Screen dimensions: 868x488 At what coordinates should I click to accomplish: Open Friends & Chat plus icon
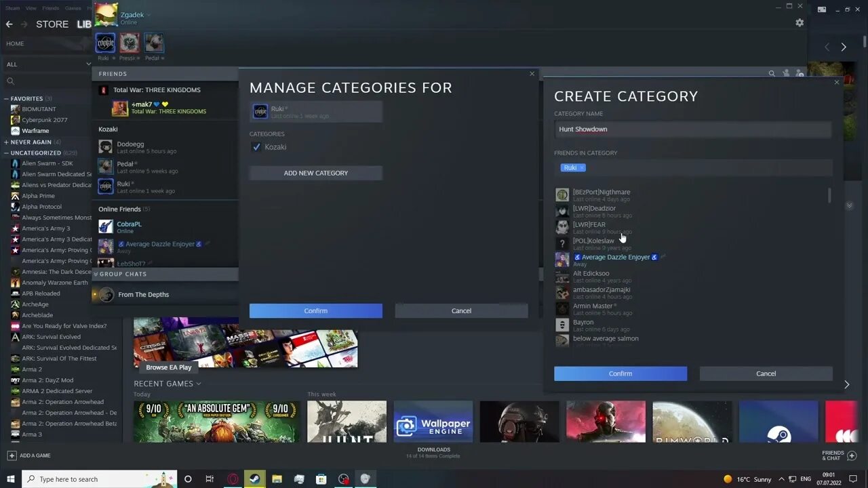[852, 455]
